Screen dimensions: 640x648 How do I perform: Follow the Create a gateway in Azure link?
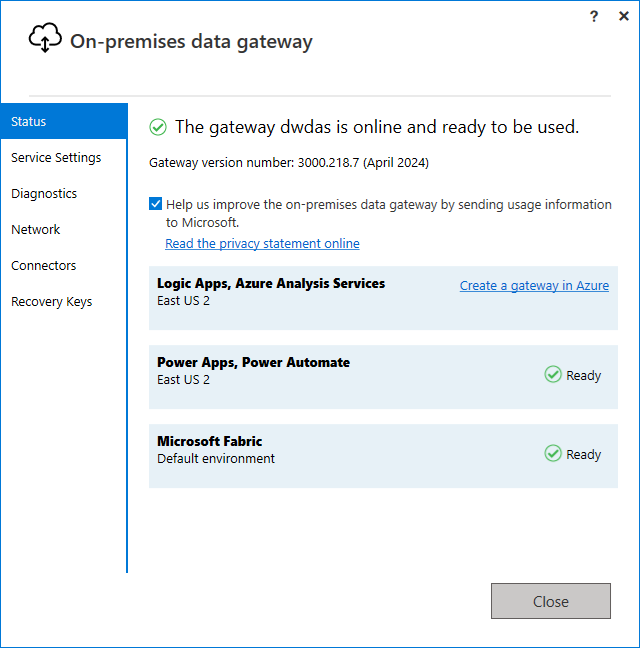point(534,286)
